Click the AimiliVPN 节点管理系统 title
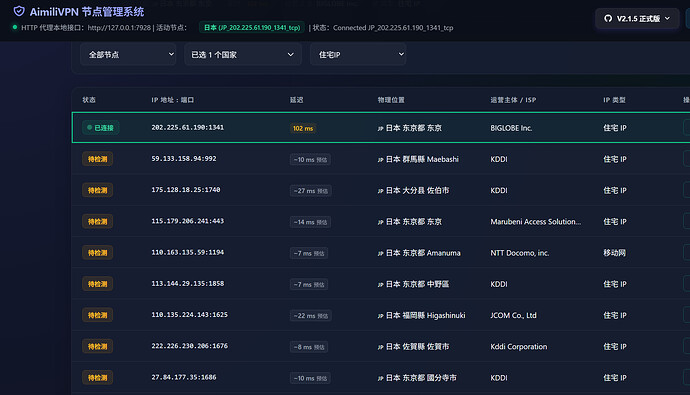690x395 pixels. pyautogui.click(x=87, y=12)
